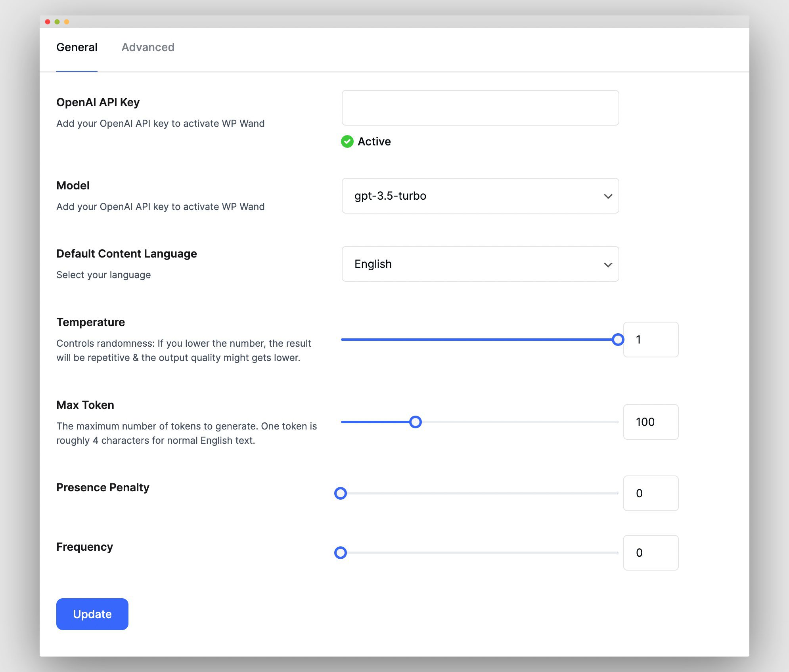Image resolution: width=789 pixels, height=672 pixels.
Task: Click the "Frequency" heading label
Action: point(84,547)
